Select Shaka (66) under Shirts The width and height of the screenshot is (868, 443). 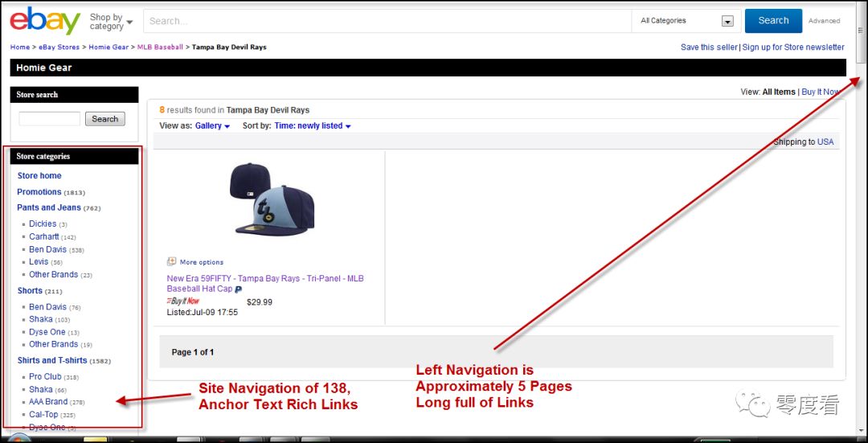tap(41, 389)
